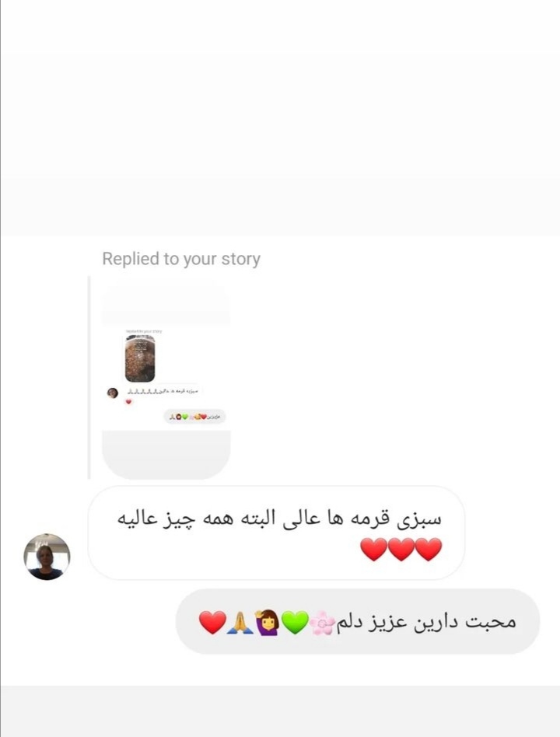
Task: Click the gray bar at the bottom
Action: 280,711
